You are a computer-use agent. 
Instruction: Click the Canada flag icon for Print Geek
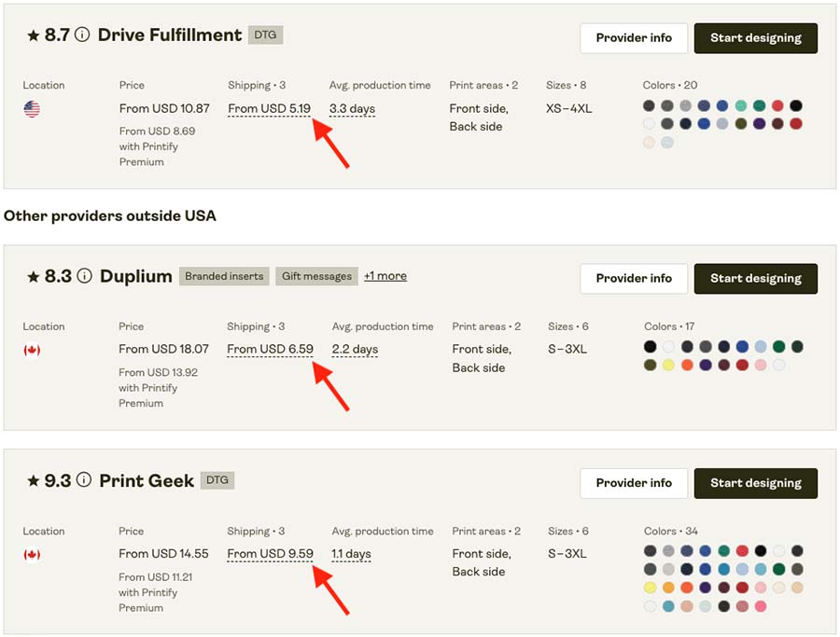click(x=32, y=554)
